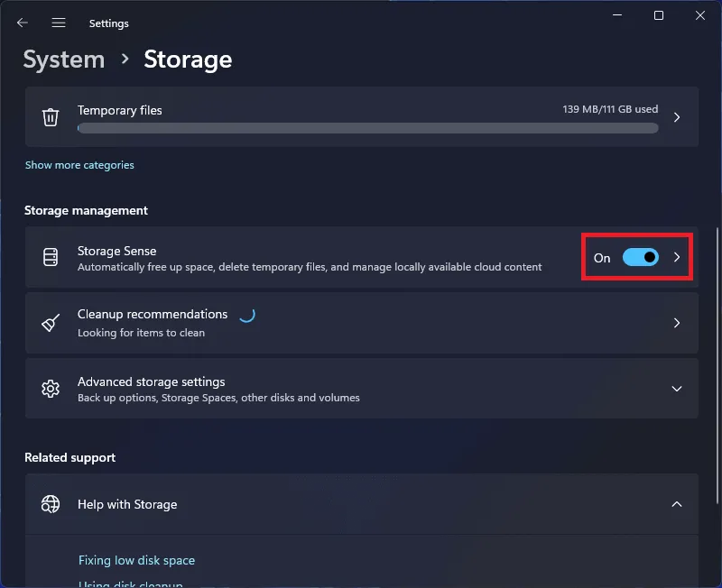This screenshot has width=722, height=588.
Task: Click 'Back up options, Storage Spaces' description
Action: tap(218, 398)
